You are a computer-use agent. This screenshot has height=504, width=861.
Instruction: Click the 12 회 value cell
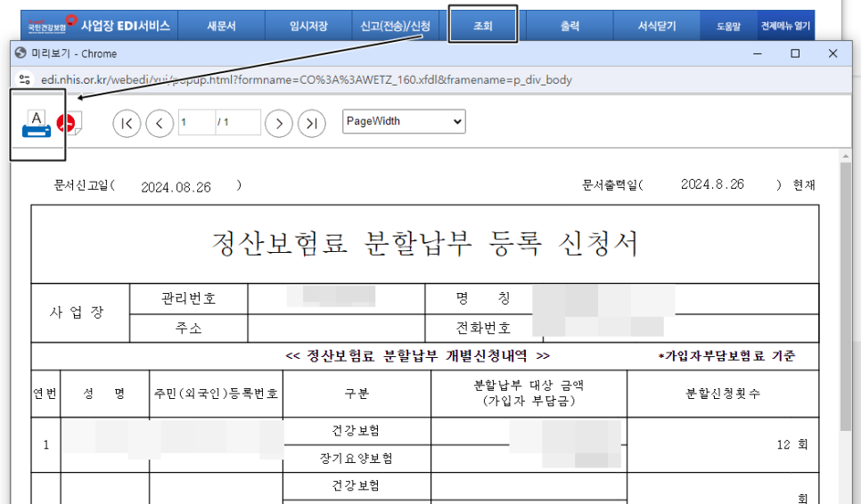(723, 444)
